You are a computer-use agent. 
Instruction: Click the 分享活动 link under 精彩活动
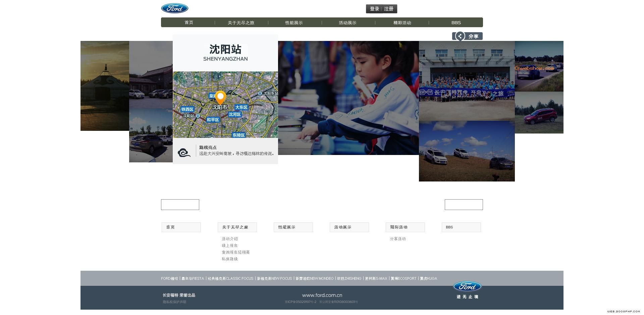[398, 239]
